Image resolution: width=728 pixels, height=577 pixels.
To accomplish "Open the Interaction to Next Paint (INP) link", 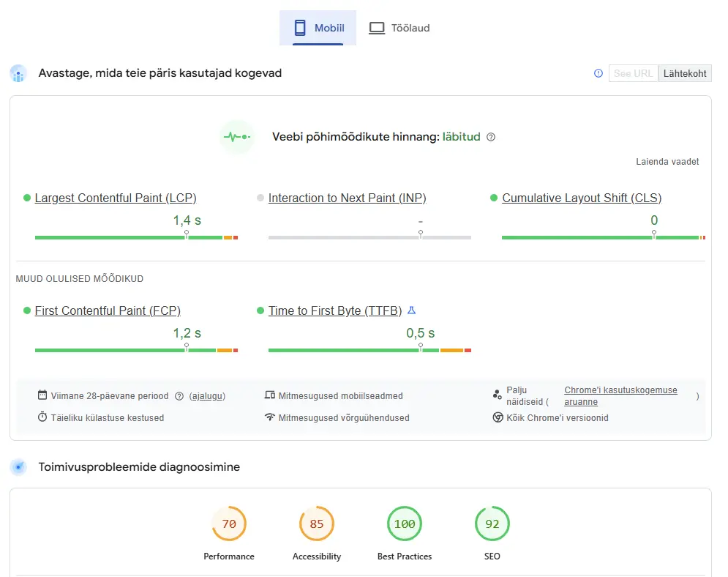I will point(347,198).
